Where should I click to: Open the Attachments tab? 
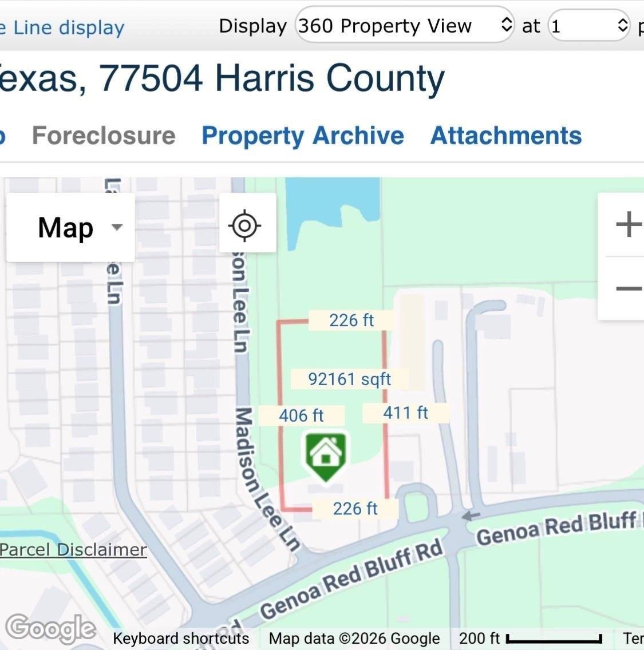click(x=506, y=136)
